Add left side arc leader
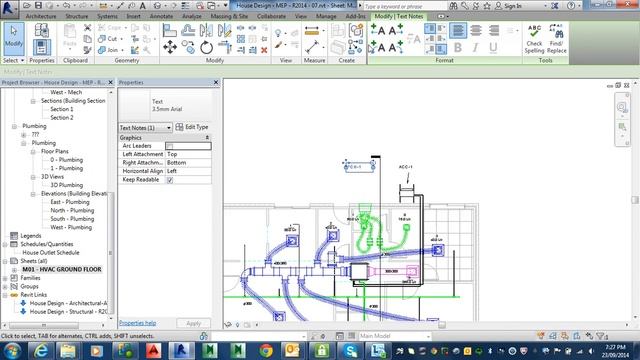640x360 pixels. pos(378,47)
